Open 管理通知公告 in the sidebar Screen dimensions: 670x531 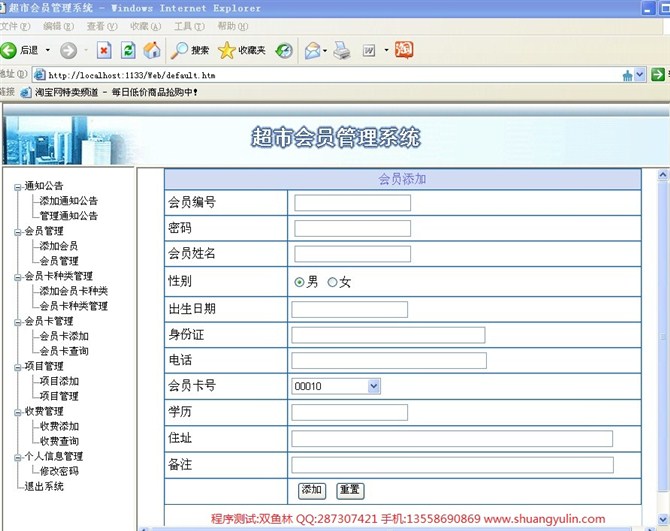click(69, 216)
